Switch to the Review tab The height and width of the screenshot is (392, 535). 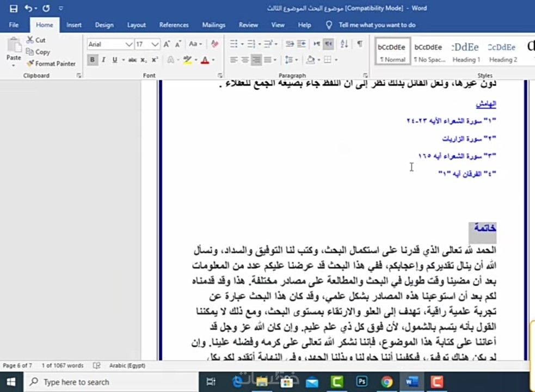(x=248, y=25)
